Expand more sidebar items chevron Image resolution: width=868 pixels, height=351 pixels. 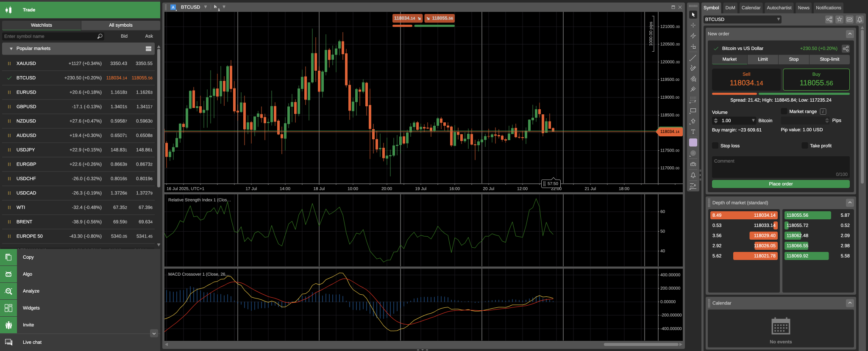(154, 333)
